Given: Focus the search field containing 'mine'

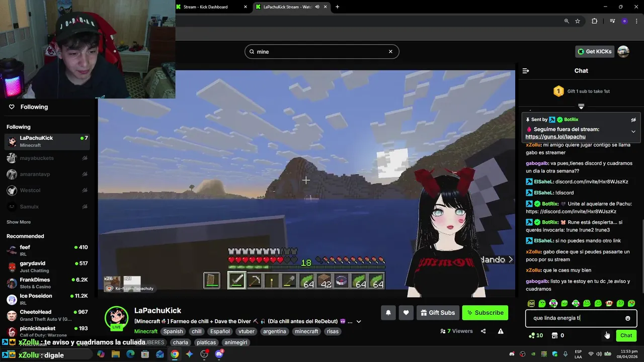Looking at the screenshot, I should (322, 51).
